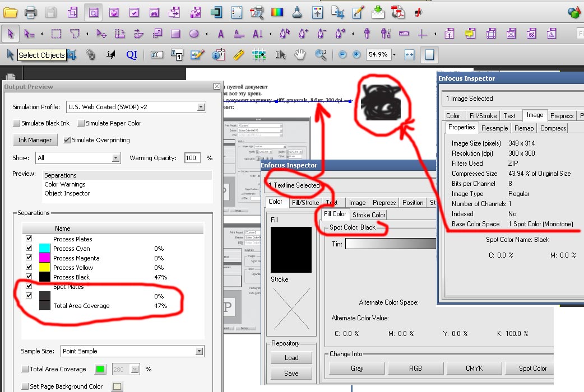Image resolution: width=584 pixels, height=392 pixels.
Task: Switch to the Stroke Color tab
Action: 369,215
